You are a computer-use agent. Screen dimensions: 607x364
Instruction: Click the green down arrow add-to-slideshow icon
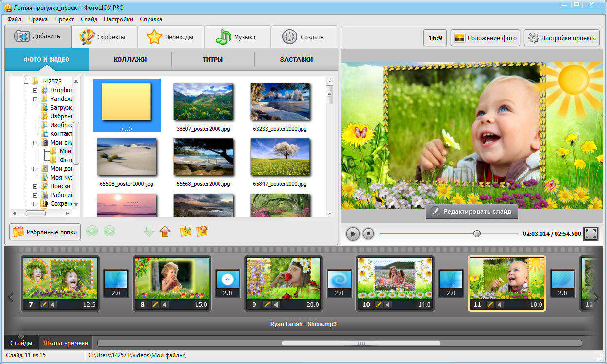(149, 231)
